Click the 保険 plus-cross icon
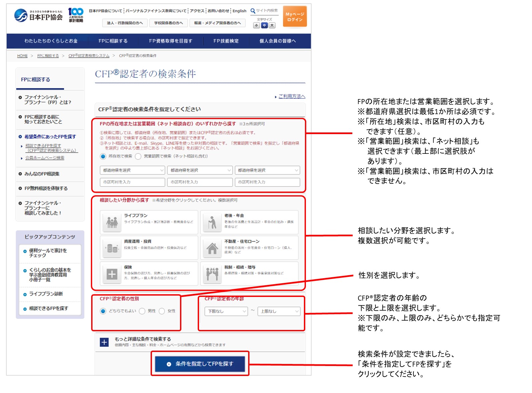532x393 pixels. click(112, 274)
